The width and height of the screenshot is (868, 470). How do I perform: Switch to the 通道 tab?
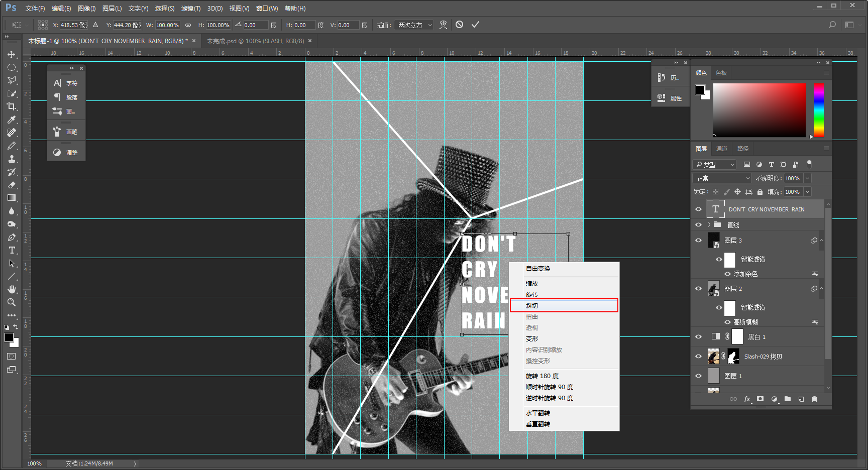pyautogui.click(x=722, y=149)
